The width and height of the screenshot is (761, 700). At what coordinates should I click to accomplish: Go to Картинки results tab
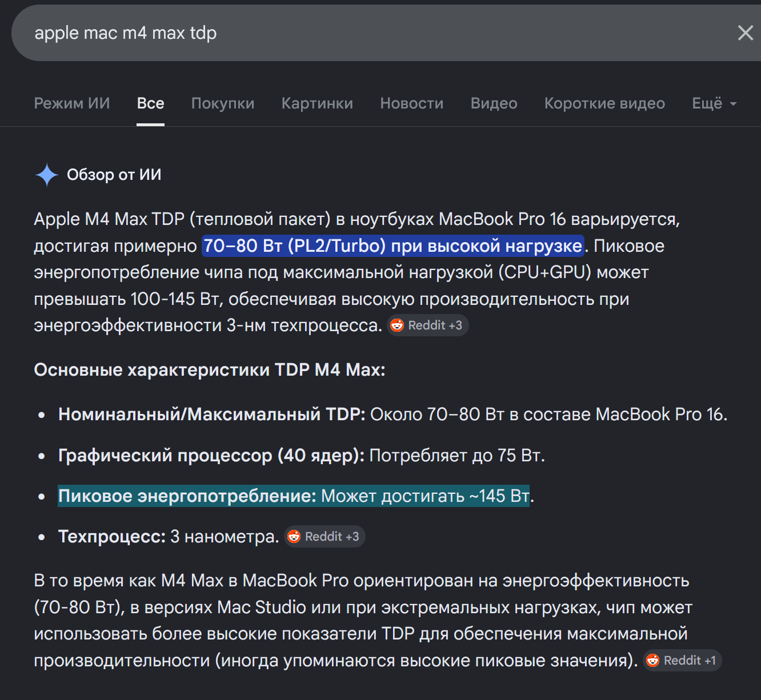click(317, 103)
